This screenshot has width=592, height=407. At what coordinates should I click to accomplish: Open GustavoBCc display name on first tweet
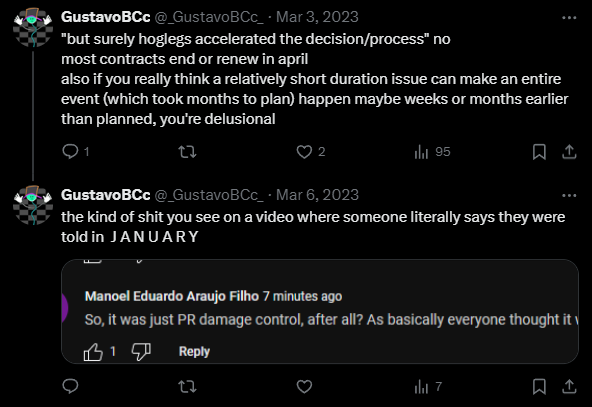coord(106,17)
